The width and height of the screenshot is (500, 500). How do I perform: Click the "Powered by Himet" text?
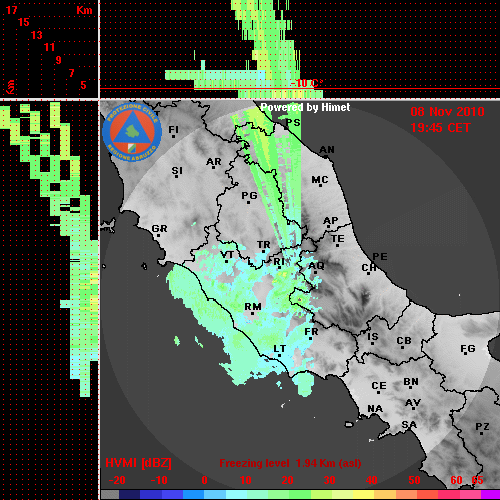tap(305, 107)
